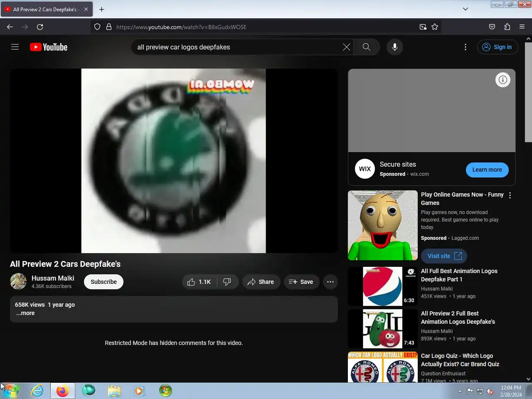Click the video player to pause

coord(174,161)
